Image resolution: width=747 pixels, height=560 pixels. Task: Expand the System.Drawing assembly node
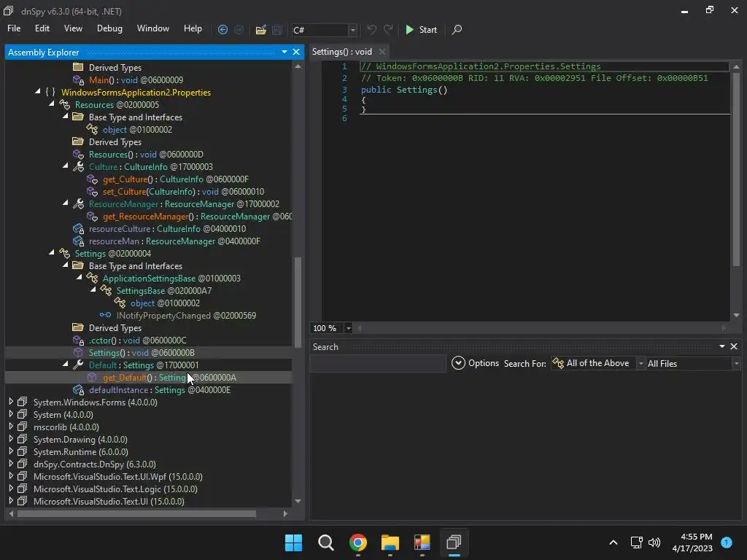(x=11, y=439)
